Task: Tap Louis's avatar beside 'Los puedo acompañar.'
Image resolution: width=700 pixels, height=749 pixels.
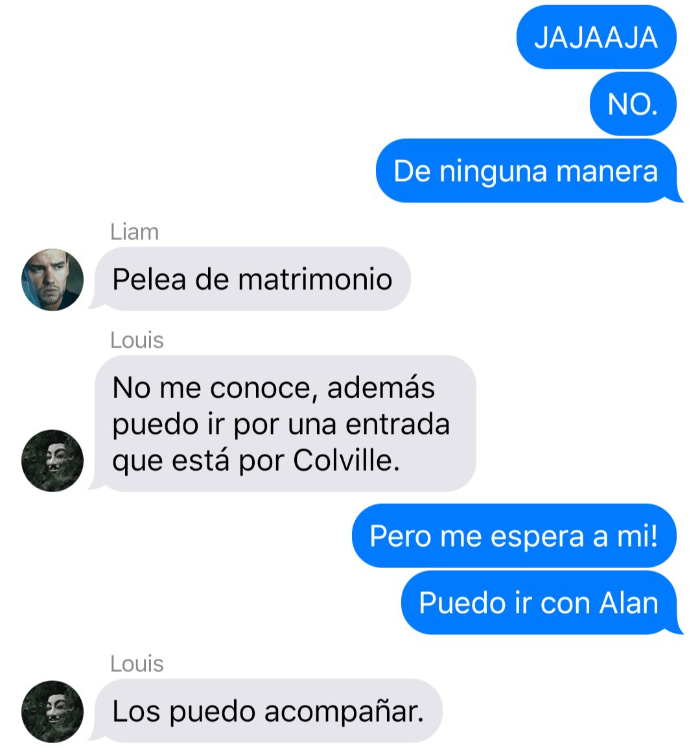Action: [52, 711]
